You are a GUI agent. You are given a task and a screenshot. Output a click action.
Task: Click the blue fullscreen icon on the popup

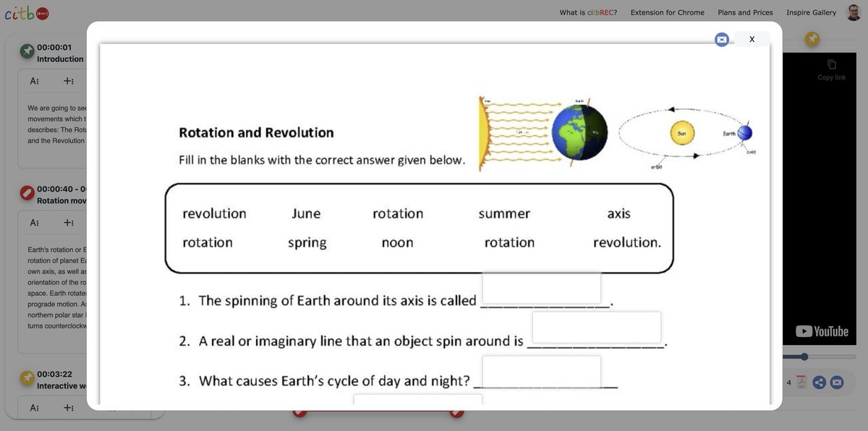[722, 40]
